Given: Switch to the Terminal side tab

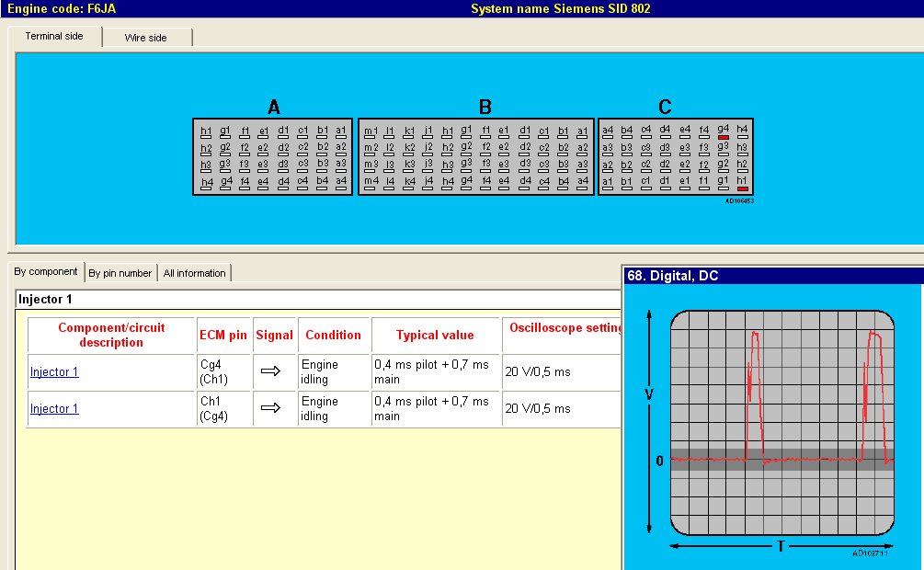Looking at the screenshot, I should click(54, 37).
